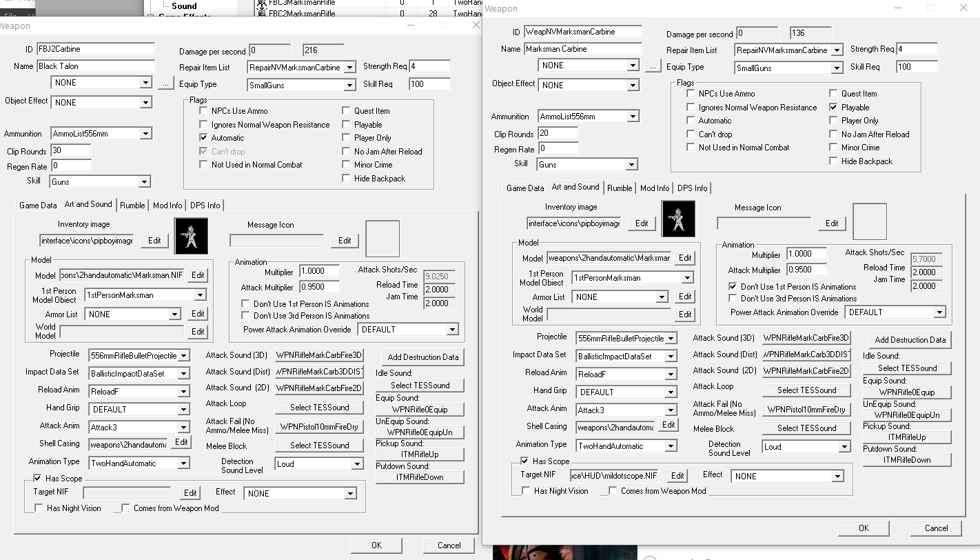Click the inventory image thumbnail in Marksman Carbine window

pos(678,219)
